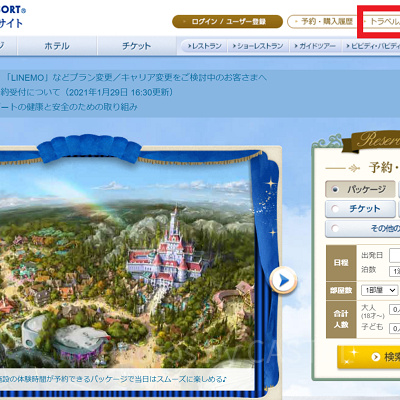Go to ガイドツアー menu item
Screen dimensions: 400x400
coord(315,46)
